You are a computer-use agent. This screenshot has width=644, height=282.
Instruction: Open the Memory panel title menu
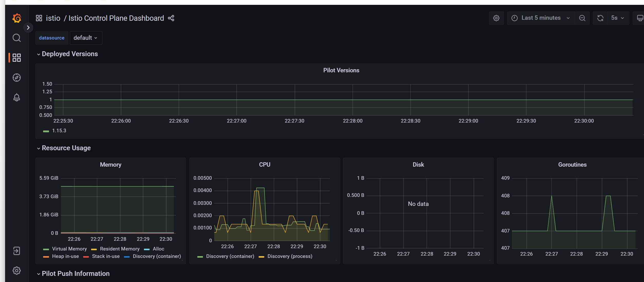pos(111,165)
